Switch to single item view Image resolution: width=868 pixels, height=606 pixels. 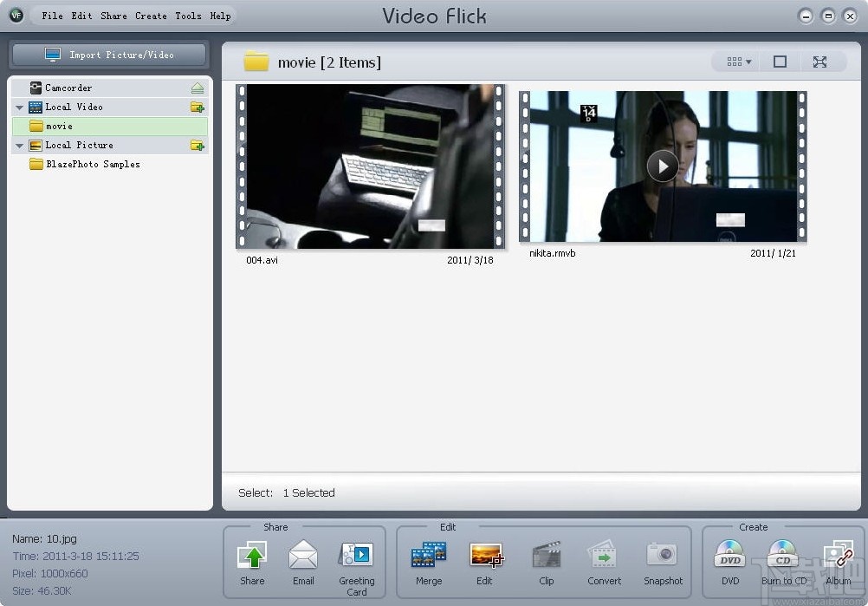(x=780, y=62)
